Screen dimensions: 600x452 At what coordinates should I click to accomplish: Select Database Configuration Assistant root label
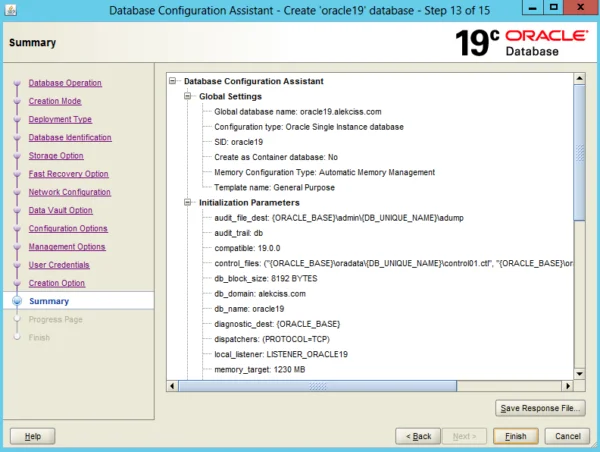coord(254,81)
